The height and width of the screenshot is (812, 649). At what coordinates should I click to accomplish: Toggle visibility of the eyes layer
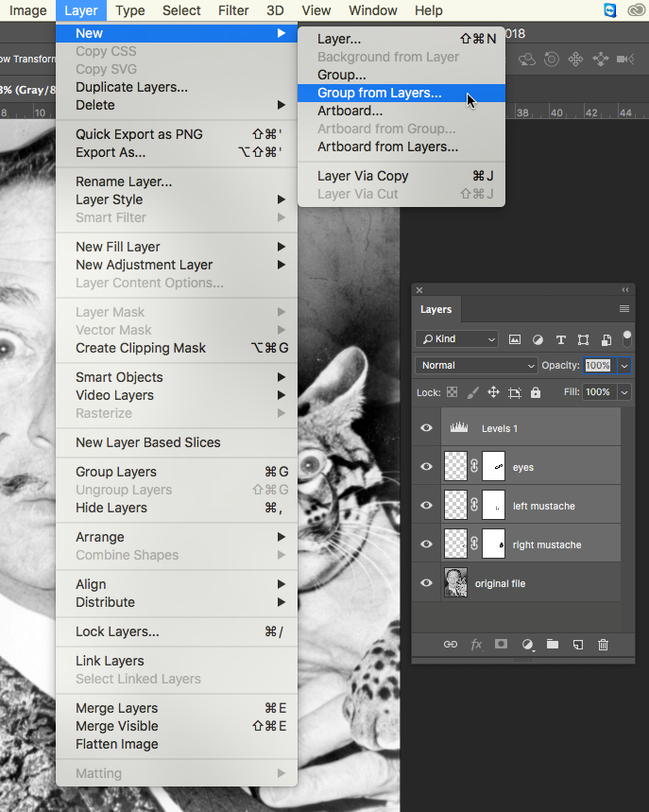(x=426, y=467)
